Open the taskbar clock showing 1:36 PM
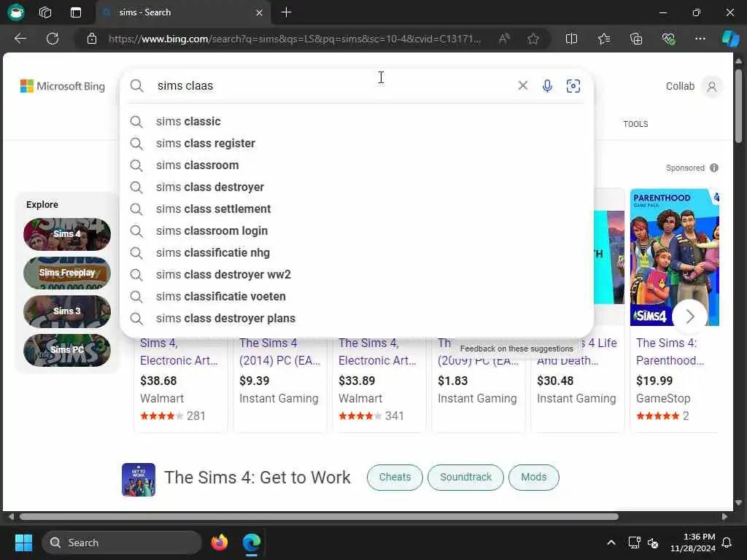Viewport: 747px width, 560px height. (693, 542)
